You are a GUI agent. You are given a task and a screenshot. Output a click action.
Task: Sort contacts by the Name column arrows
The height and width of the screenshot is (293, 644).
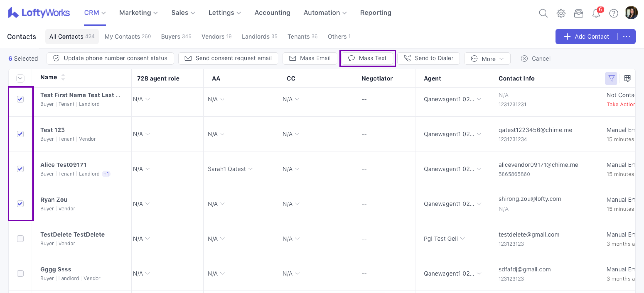click(63, 77)
